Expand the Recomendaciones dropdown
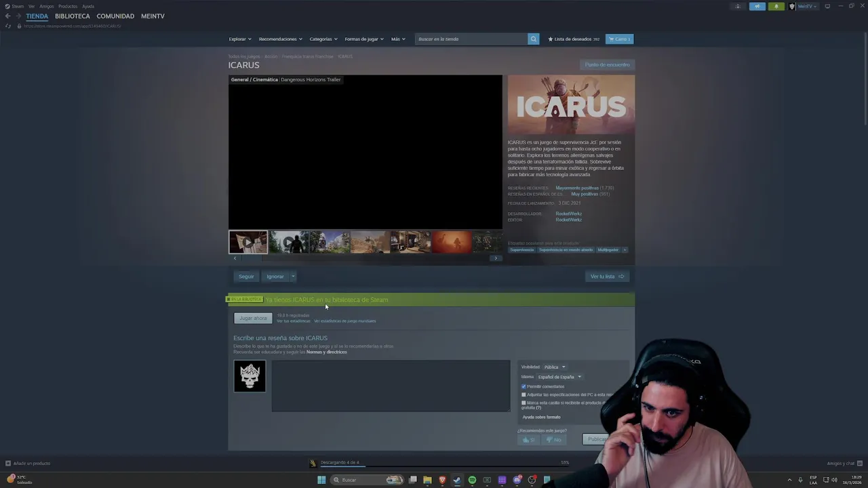This screenshot has height=488, width=868. tap(280, 39)
